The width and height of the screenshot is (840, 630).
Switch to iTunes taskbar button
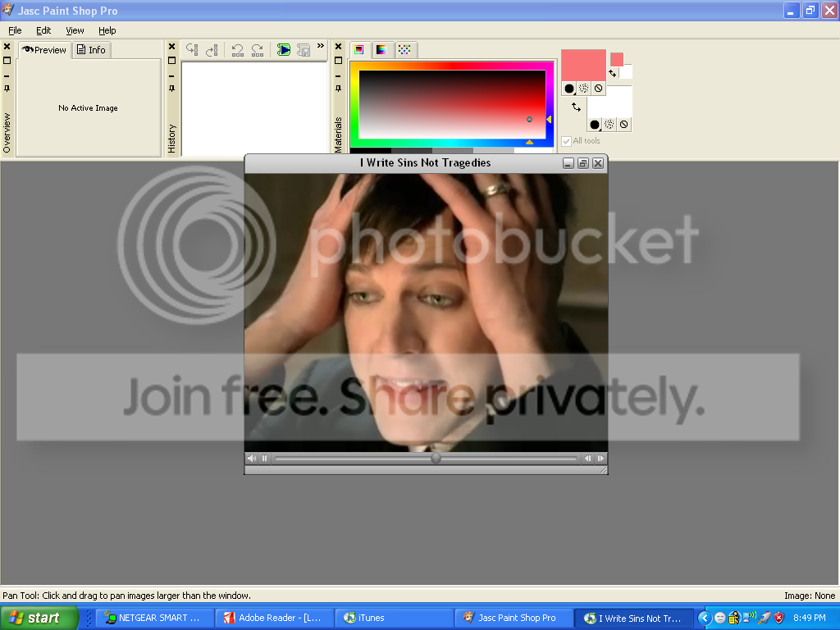tap(394, 619)
